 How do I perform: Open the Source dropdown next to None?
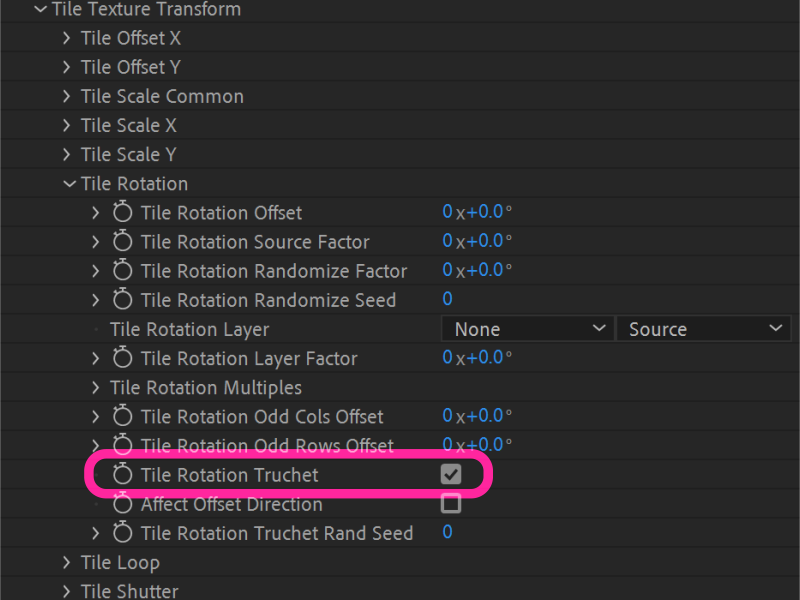[x=704, y=328]
